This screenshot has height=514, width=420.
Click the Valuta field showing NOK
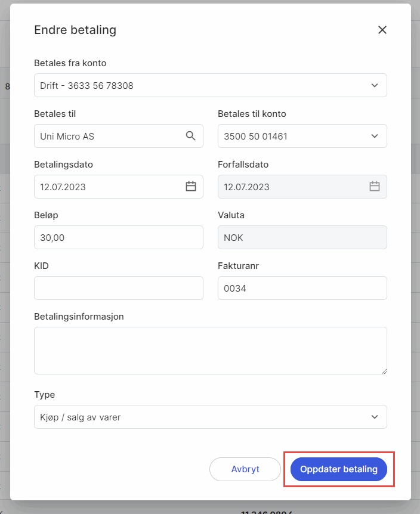[x=302, y=237]
